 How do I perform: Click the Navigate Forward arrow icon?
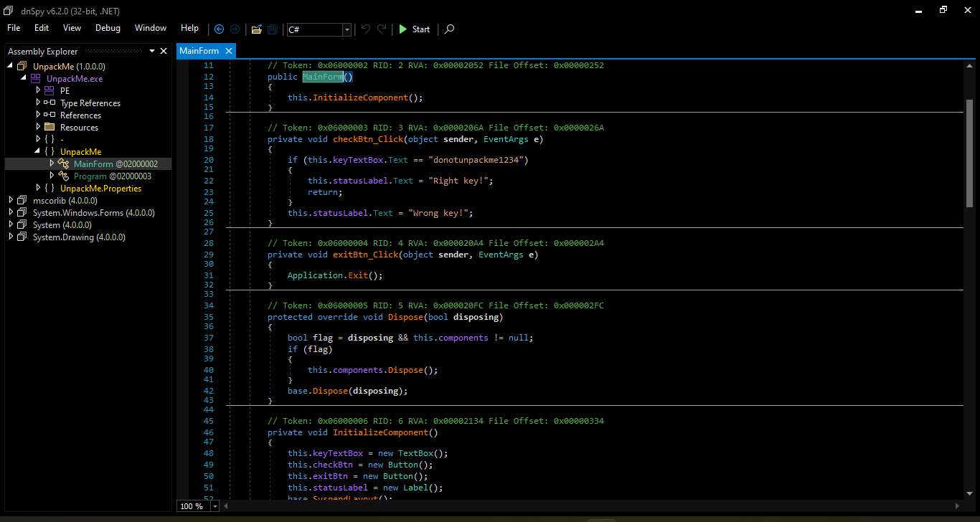click(235, 29)
